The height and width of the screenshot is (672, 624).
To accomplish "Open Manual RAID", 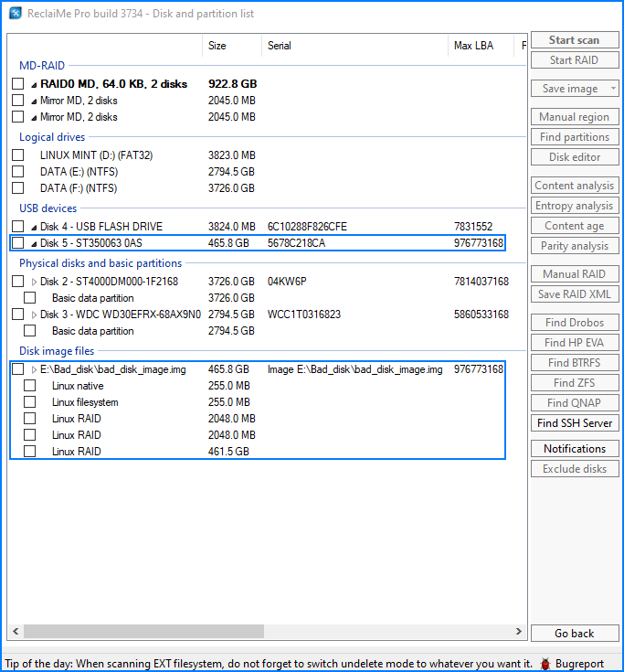I will tap(575, 274).
